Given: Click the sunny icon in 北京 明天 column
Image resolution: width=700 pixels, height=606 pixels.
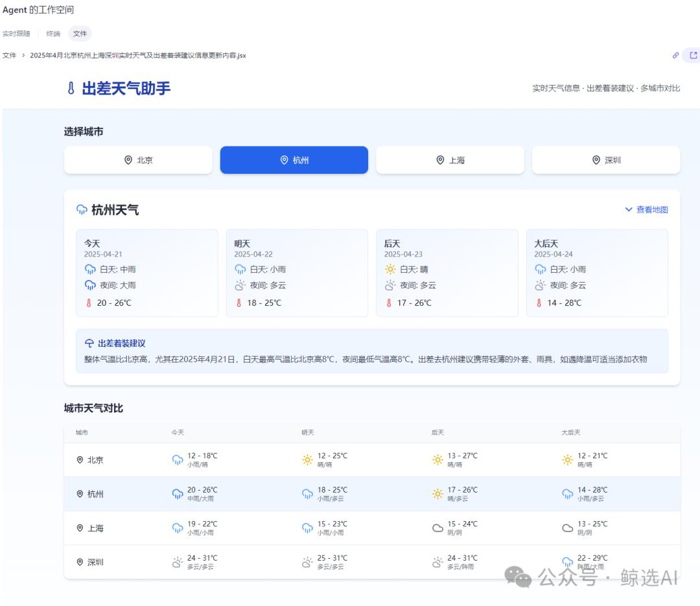Looking at the screenshot, I should tap(308, 460).
